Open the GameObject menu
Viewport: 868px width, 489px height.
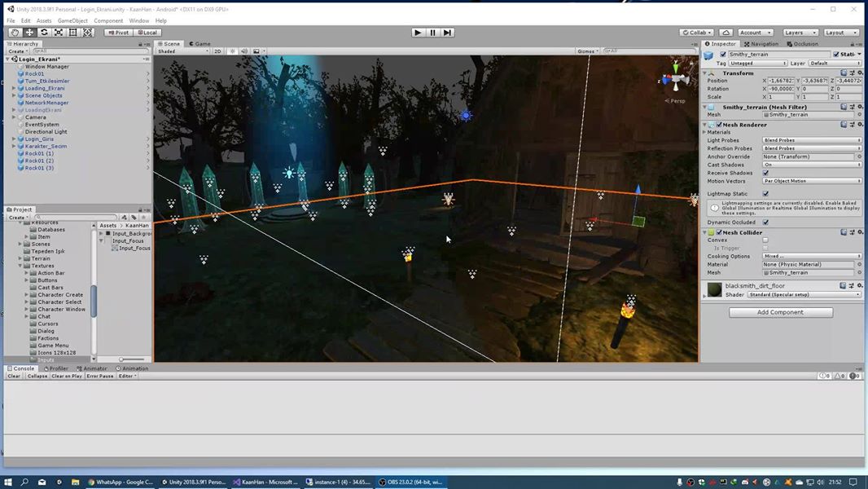pyautogui.click(x=72, y=20)
